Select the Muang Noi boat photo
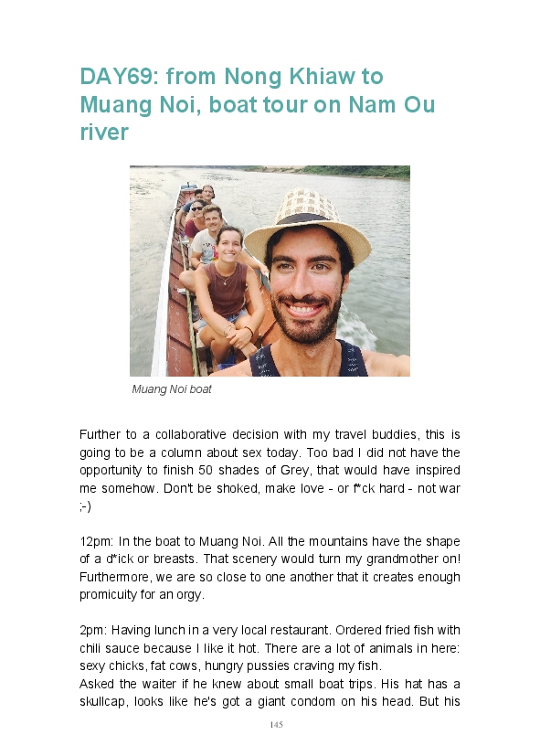The image size is (540, 756). coord(270,271)
